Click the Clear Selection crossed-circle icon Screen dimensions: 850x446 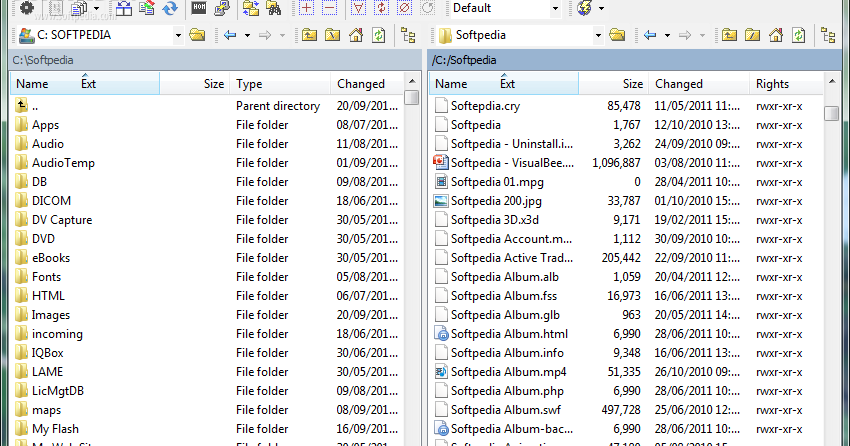point(404,8)
